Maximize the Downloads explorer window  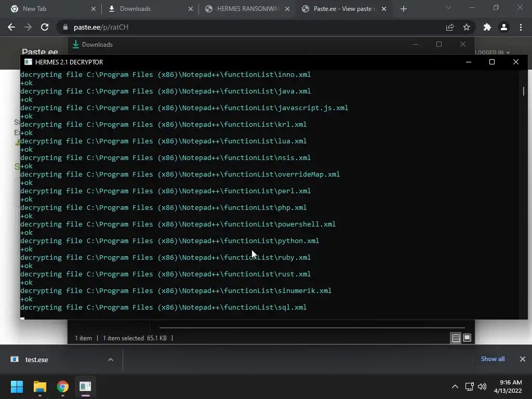click(439, 44)
